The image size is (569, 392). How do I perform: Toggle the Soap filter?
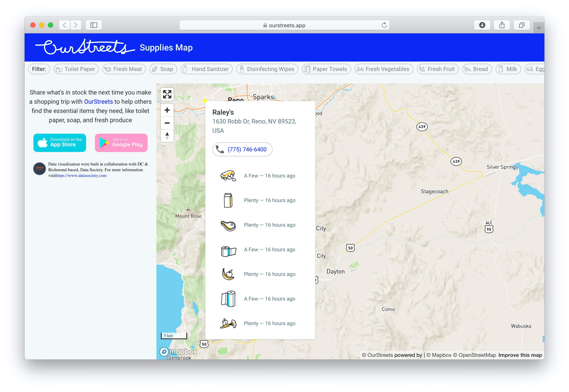pos(163,69)
